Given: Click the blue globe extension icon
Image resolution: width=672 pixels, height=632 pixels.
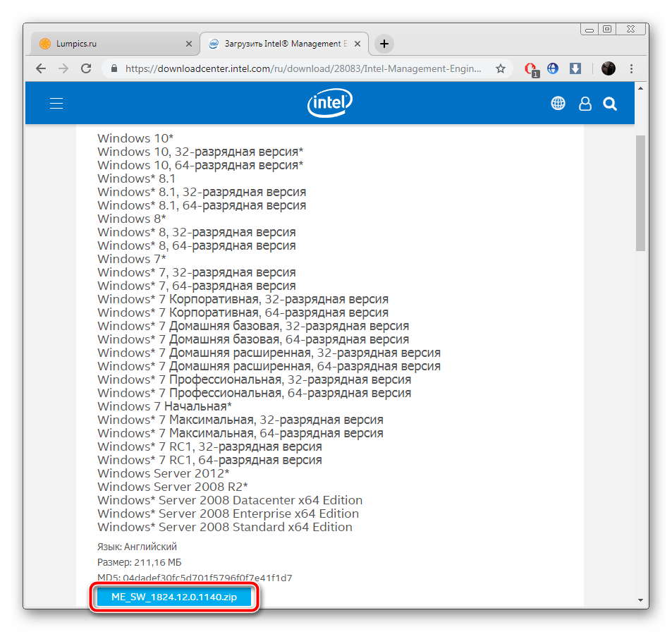Looking at the screenshot, I should click(553, 69).
